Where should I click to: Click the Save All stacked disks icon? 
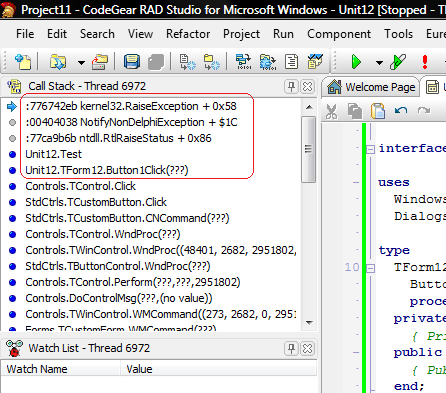[156, 62]
